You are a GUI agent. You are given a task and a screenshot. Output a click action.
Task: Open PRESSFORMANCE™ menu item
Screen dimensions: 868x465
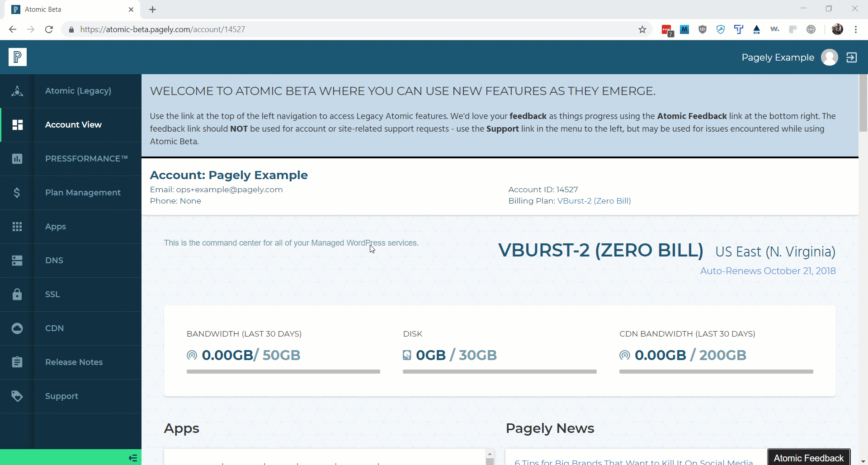[x=86, y=159]
